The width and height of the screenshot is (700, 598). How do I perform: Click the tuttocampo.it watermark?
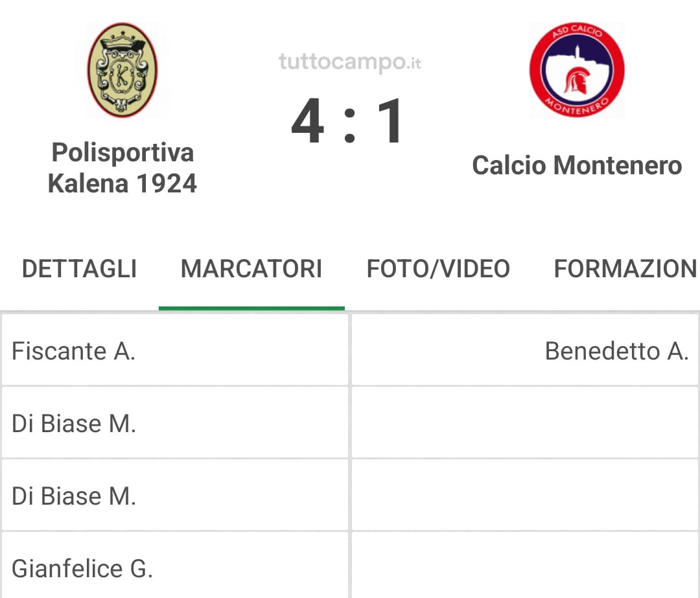(349, 62)
